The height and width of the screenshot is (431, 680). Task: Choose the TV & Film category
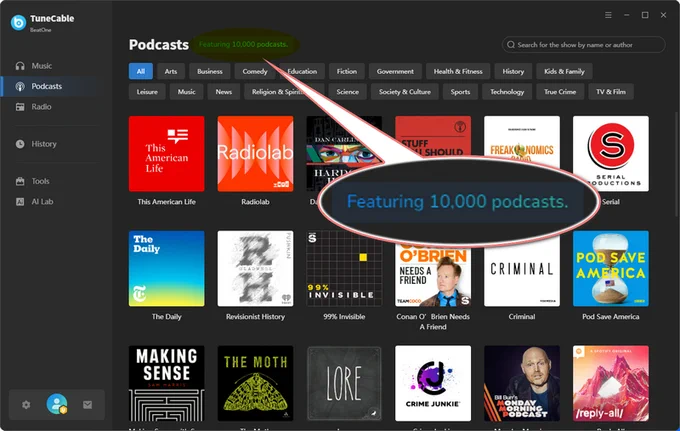pyautogui.click(x=611, y=92)
